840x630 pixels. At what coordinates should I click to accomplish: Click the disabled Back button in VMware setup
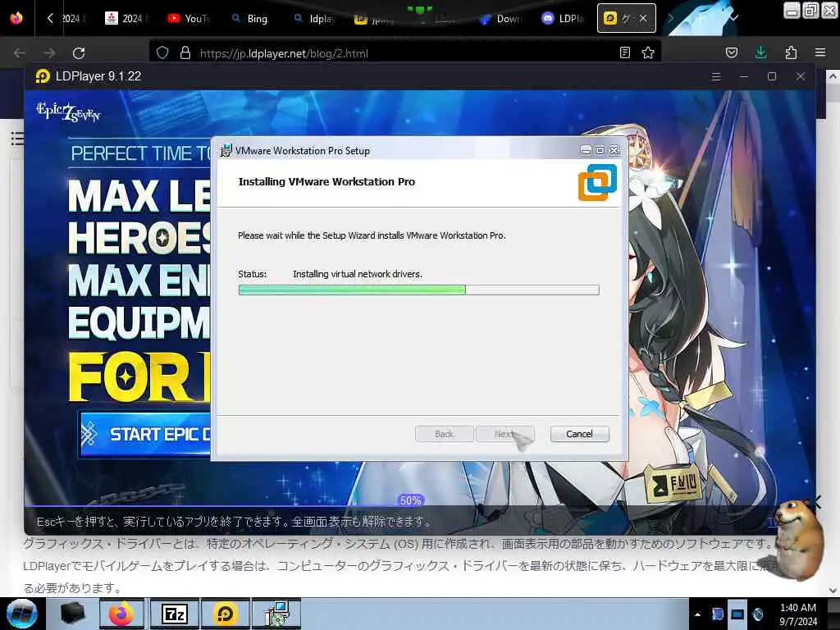444,434
